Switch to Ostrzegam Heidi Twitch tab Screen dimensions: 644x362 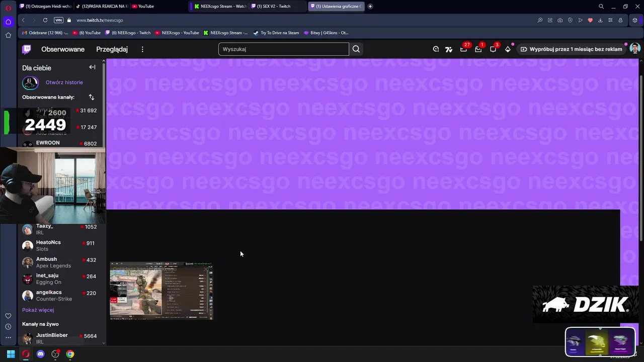[x=45, y=6]
